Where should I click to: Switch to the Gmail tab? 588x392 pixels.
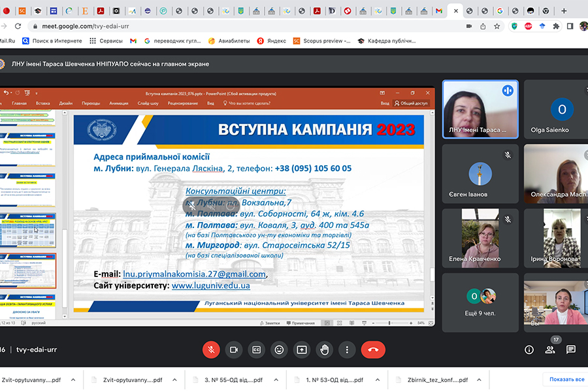click(x=439, y=11)
